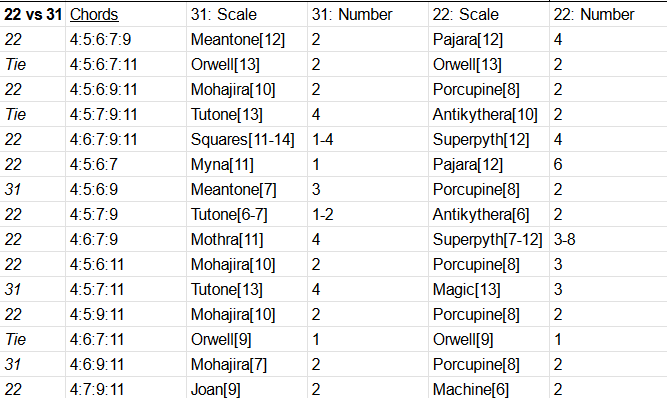Select the Joan[9] cell
Screen dimensions: 667x398
click(x=247, y=389)
